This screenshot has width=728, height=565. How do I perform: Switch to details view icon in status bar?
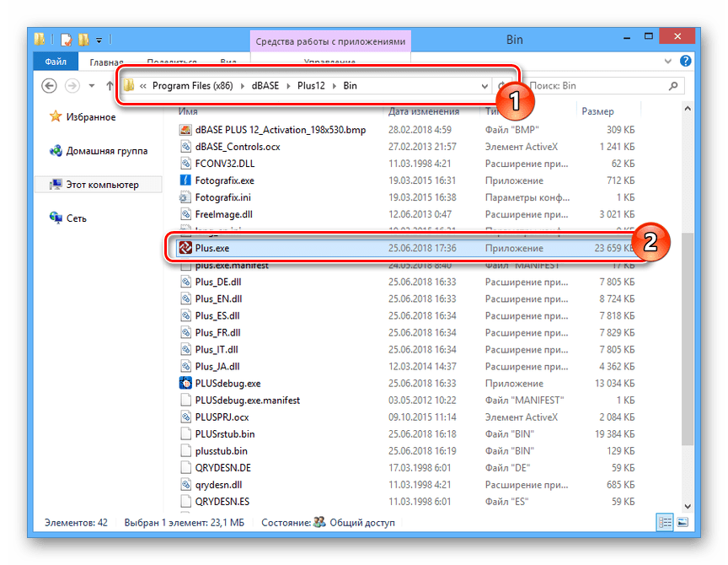click(x=666, y=523)
